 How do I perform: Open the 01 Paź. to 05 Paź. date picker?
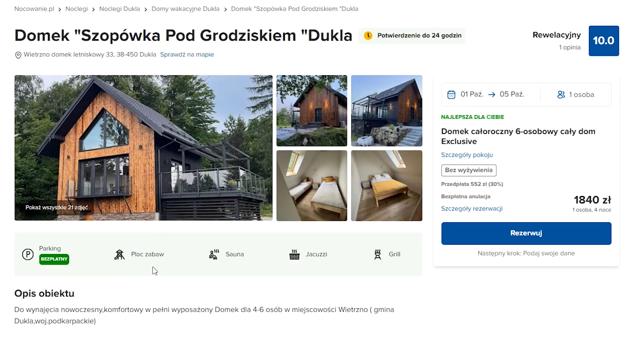pos(491,94)
